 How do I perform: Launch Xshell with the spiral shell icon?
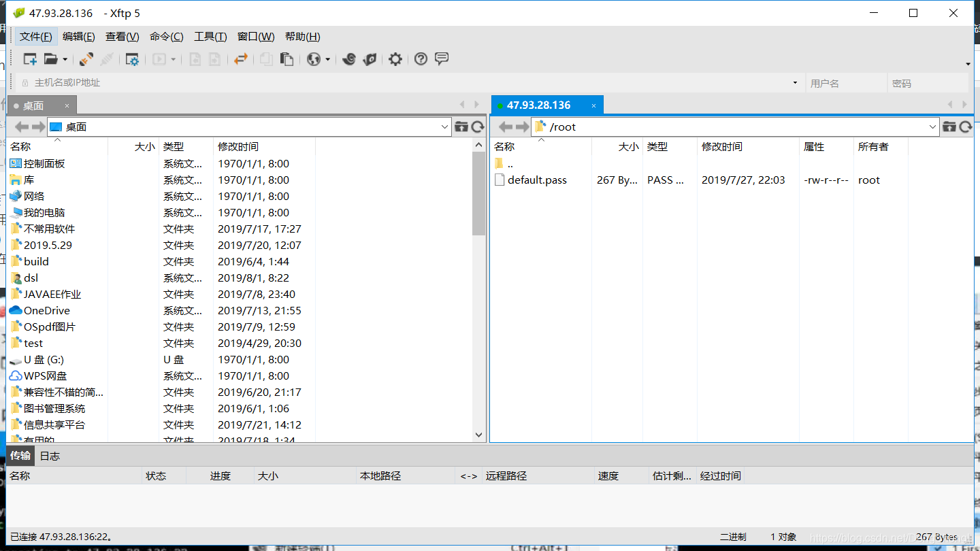pos(349,59)
